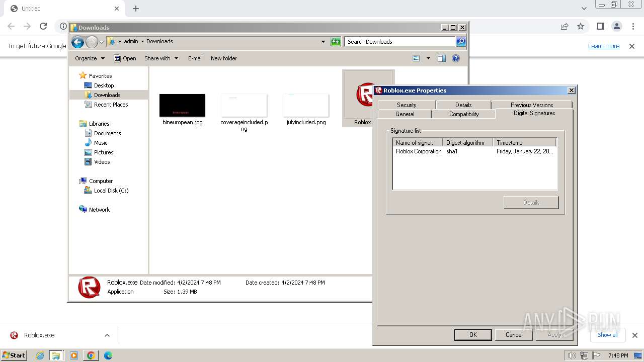Expand admin breadcrumb arrow
644x362 pixels.
click(142, 41)
